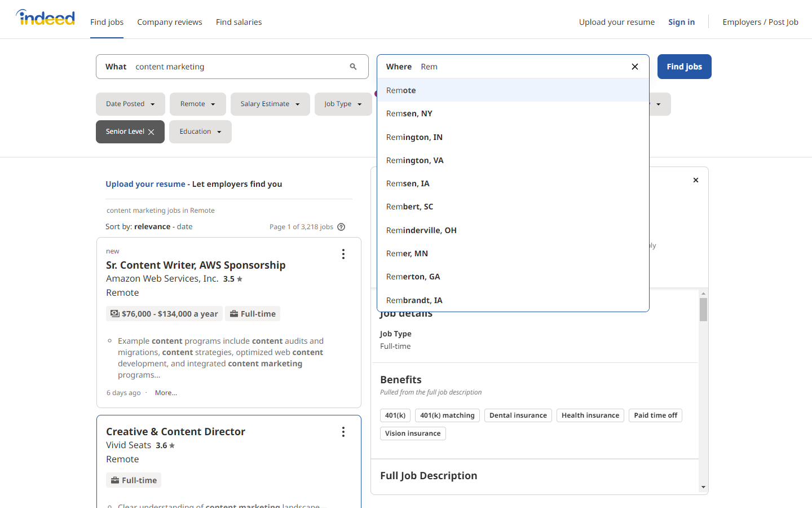Viewport: 812px width, 508px height.
Task: Close the job detail panel with the X
Action: click(696, 180)
